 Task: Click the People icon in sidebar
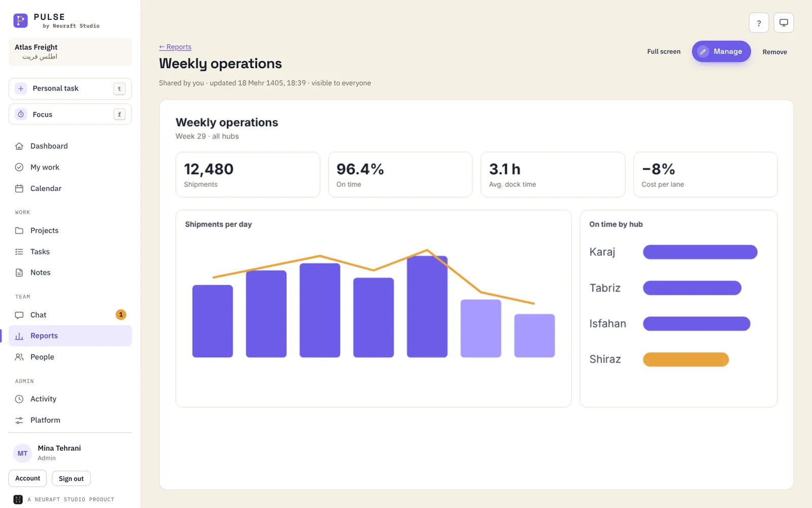[x=19, y=357]
